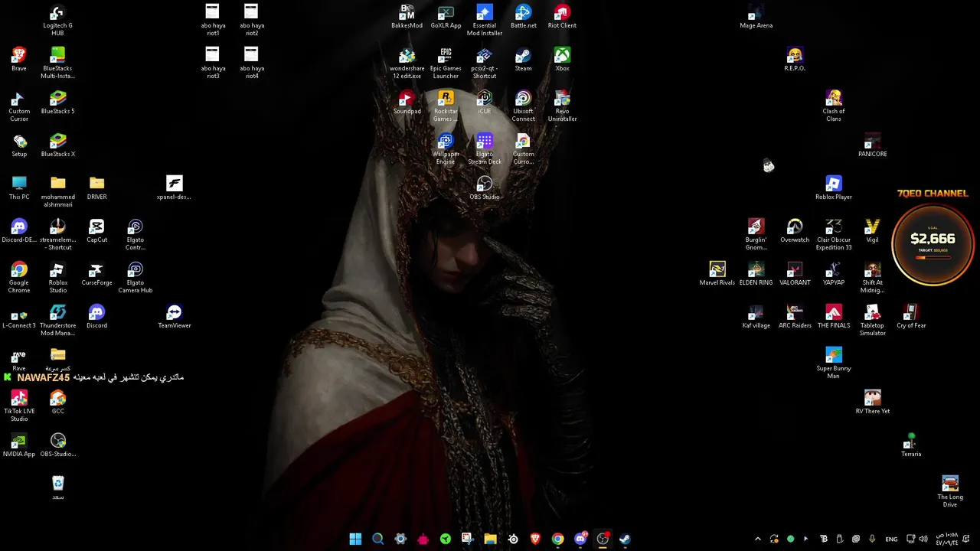Click the $2,666 donation goal widget
The height and width of the screenshot is (551, 980).
(x=933, y=244)
